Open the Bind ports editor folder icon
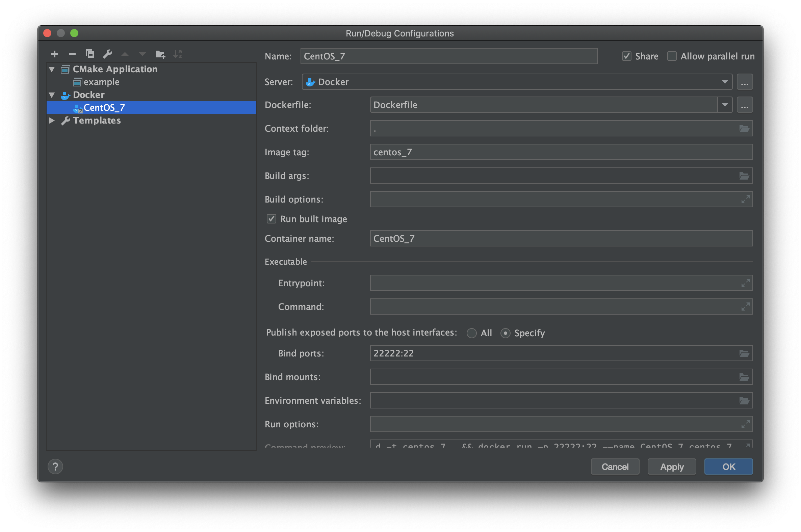This screenshot has width=801, height=532. 744,353
